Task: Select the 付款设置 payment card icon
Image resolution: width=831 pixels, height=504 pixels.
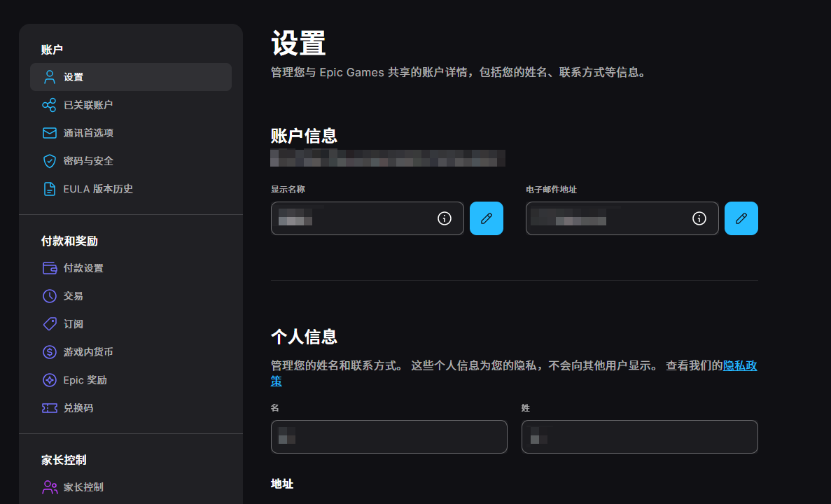Action: 49,267
